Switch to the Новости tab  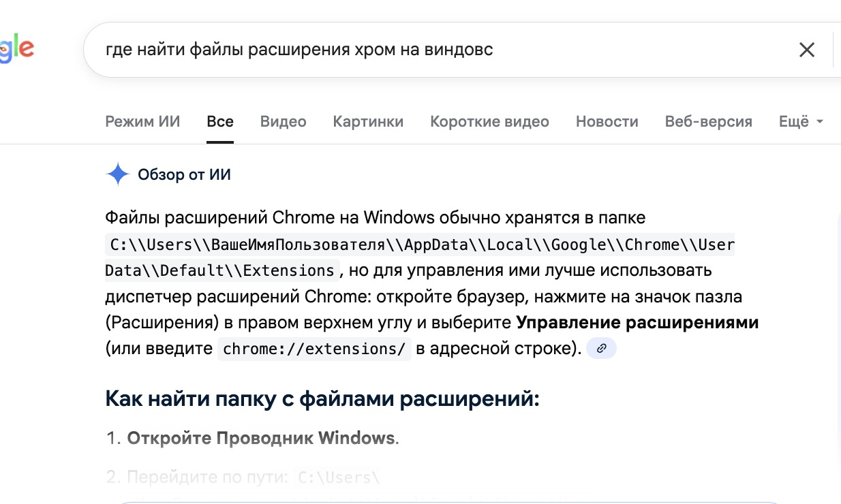pos(607,122)
